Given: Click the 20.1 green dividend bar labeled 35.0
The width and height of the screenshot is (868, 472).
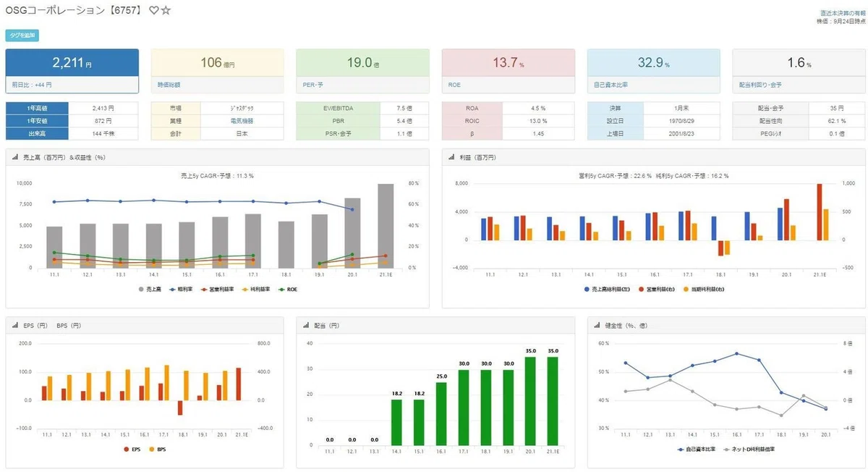Looking at the screenshot, I should click(x=530, y=401).
